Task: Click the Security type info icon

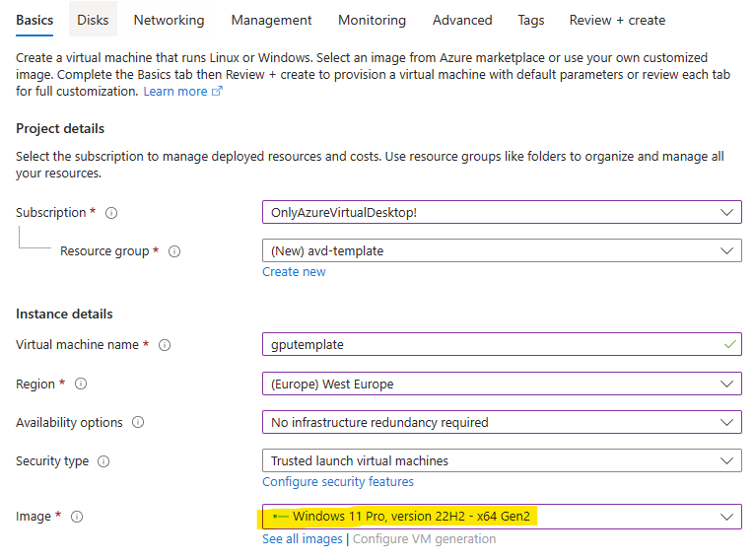Action: [103, 461]
